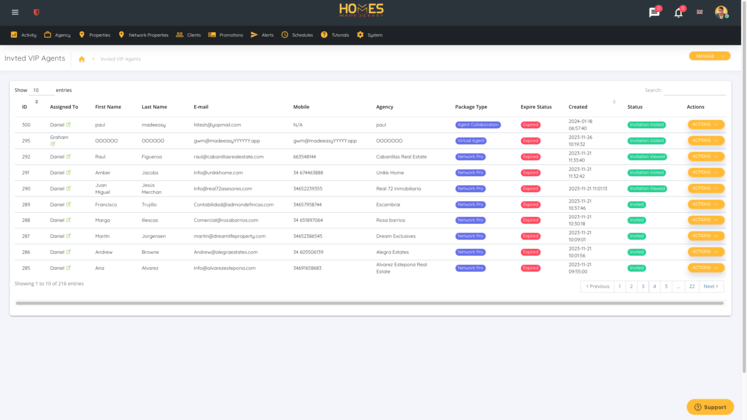This screenshot has width=747, height=420.
Task: Sort table by ID column
Action: 25,107
